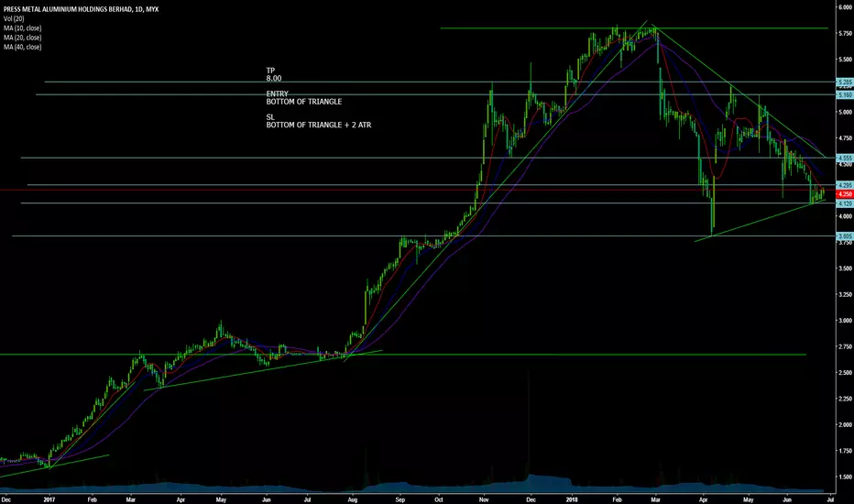This screenshot has height=504, width=854.
Task: Click the Sep label on the time axis
Action: (x=400, y=499)
